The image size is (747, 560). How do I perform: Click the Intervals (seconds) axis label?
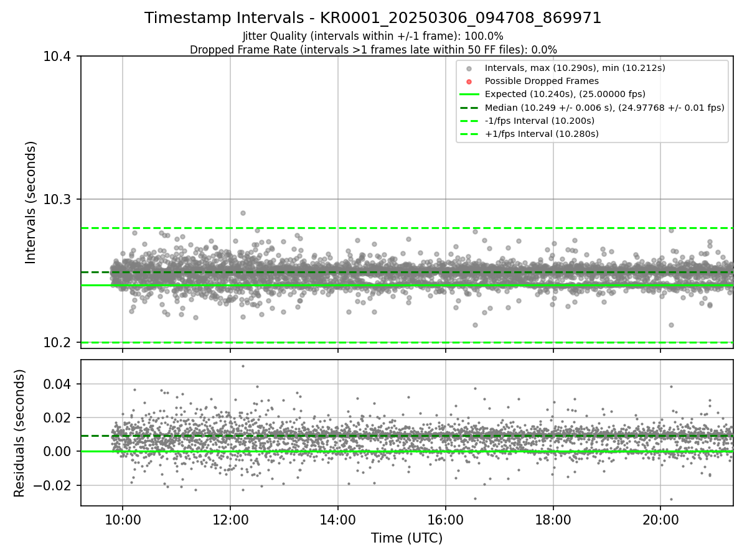click(31, 202)
